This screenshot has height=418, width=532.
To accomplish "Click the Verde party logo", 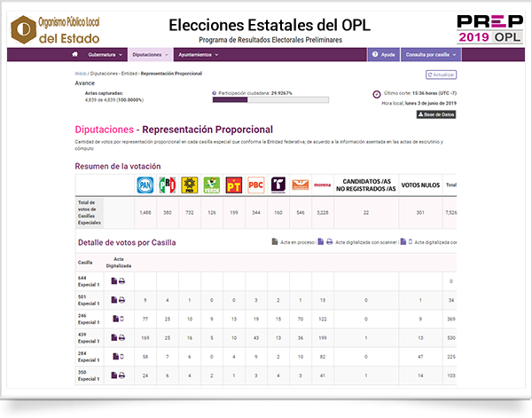I will [212, 185].
